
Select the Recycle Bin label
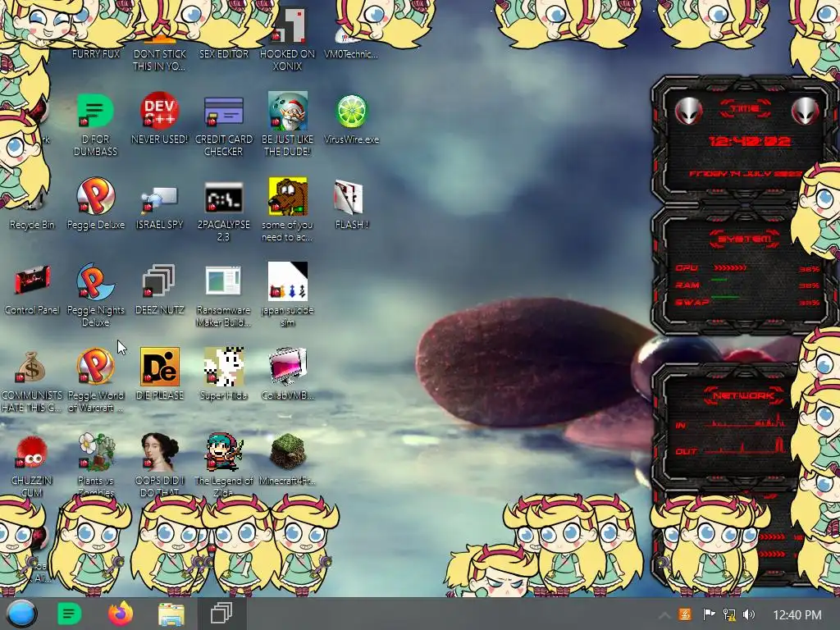[32, 225]
